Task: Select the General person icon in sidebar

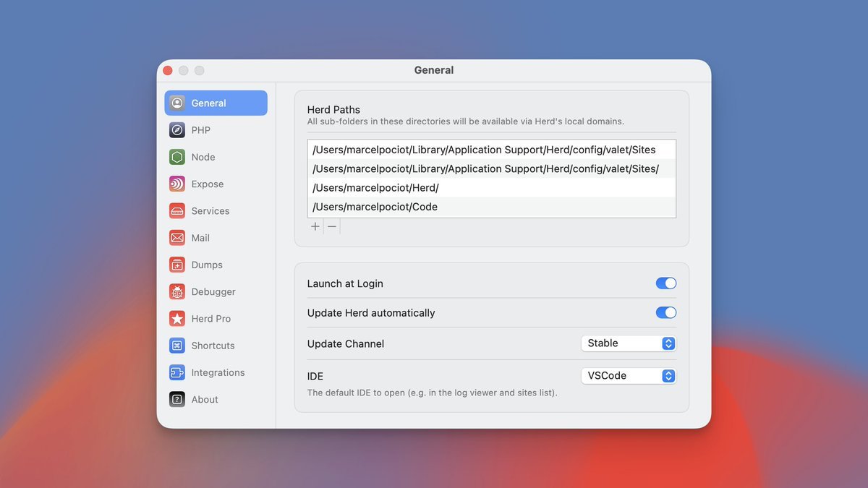Action: (177, 103)
